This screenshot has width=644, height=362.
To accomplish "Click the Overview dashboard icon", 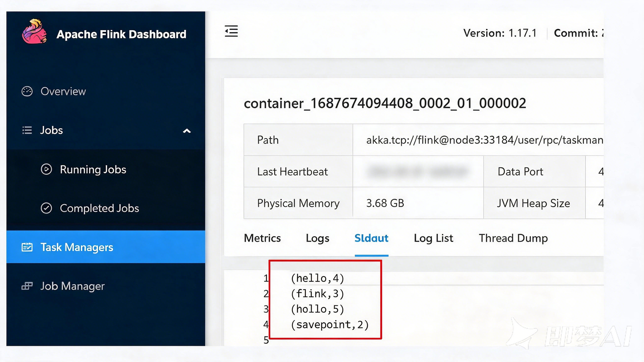I will 27,91.
